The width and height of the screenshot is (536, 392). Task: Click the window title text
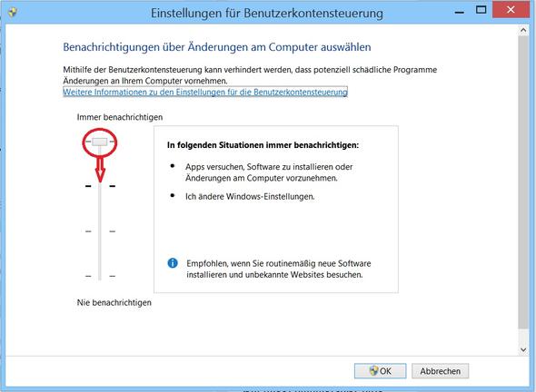pyautogui.click(x=267, y=14)
